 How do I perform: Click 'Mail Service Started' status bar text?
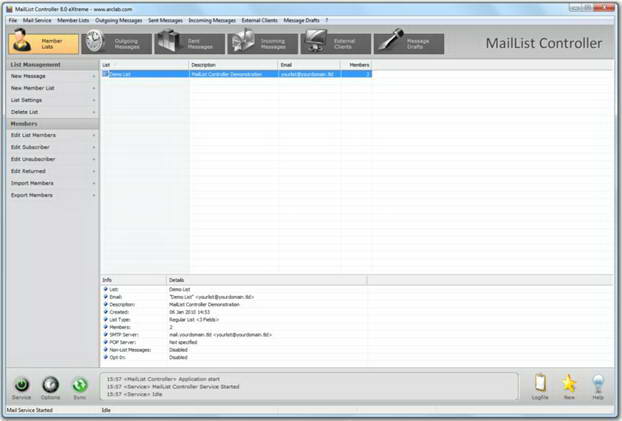click(x=30, y=410)
